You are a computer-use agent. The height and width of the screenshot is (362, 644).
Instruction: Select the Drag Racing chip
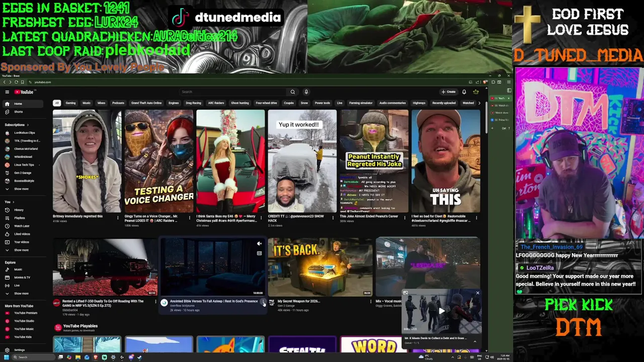[x=193, y=103]
